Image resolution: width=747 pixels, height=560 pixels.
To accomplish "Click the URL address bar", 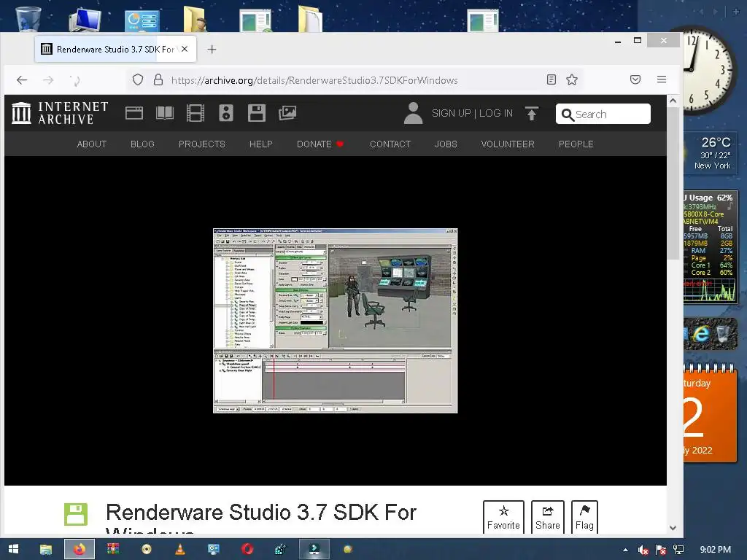I will click(x=355, y=80).
